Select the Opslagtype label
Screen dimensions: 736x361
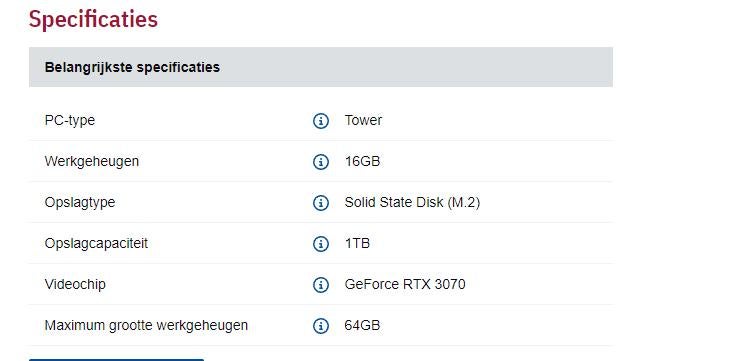tap(80, 203)
